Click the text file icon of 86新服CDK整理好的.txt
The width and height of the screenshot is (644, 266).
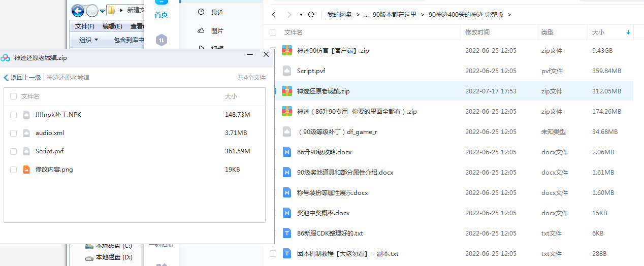(287, 234)
